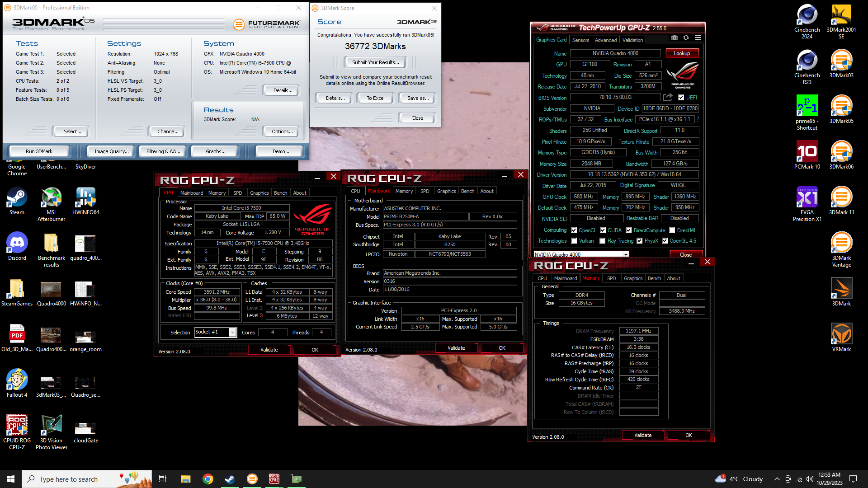This screenshot has width=868, height=488.
Task: Toggle the DirectCompute checkbox
Action: tap(628, 230)
